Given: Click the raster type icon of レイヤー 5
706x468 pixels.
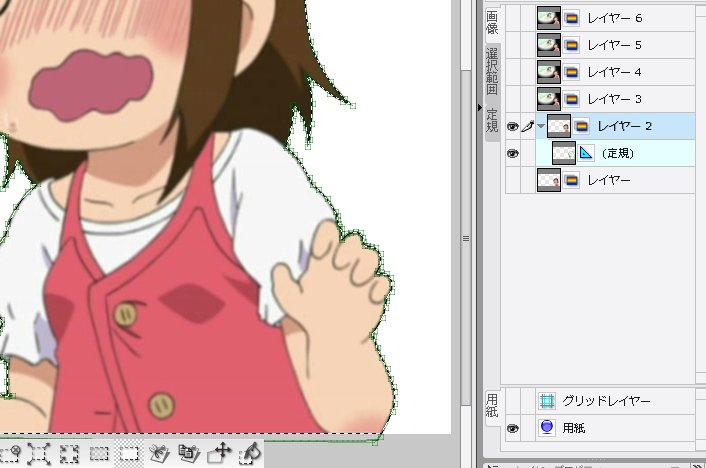Looking at the screenshot, I should [x=571, y=45].
